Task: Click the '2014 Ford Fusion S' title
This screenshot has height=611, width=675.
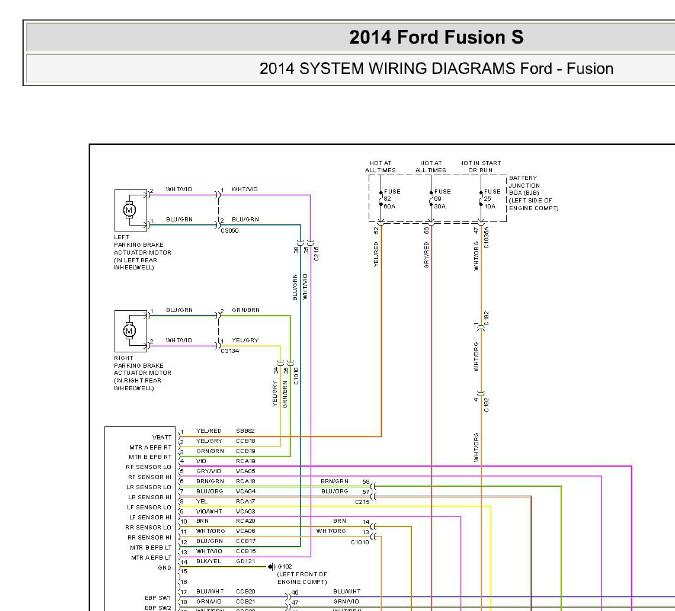Action: tap(436, 37)
